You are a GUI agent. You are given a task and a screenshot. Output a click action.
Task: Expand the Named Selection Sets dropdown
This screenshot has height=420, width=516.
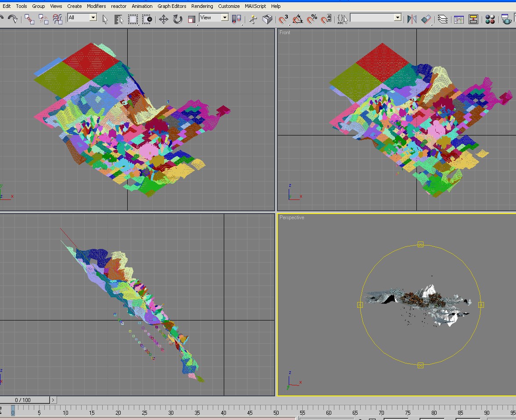pos(398,18)
